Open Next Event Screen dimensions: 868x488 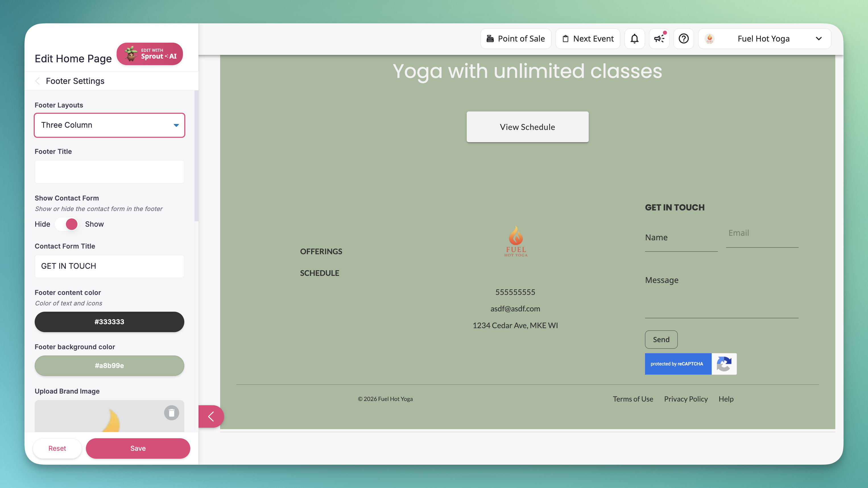588,39
